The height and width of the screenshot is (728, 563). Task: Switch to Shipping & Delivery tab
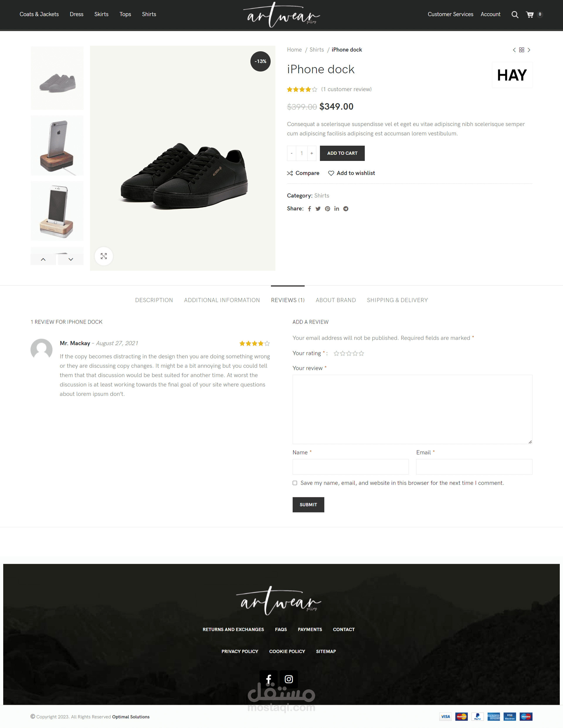click(397, 300)
